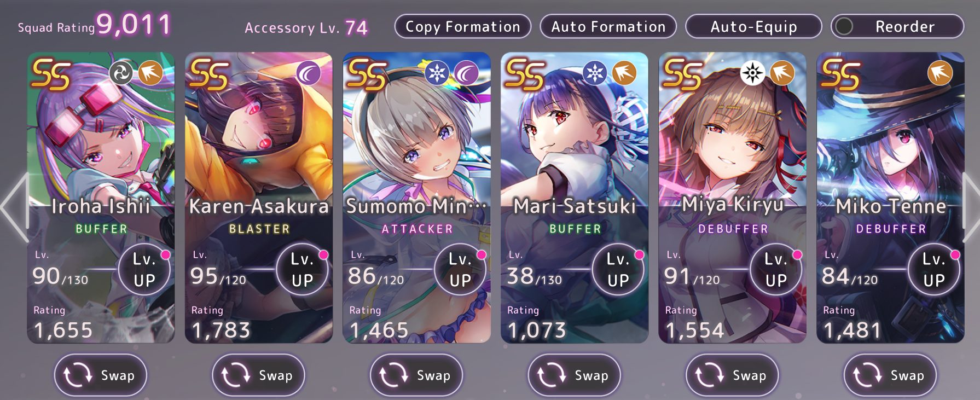Click the moon icon on Sumomo's card
Image resolution: width=980 pixels, height=400 pixels.
pyautogui.click(x=467, y=73)
